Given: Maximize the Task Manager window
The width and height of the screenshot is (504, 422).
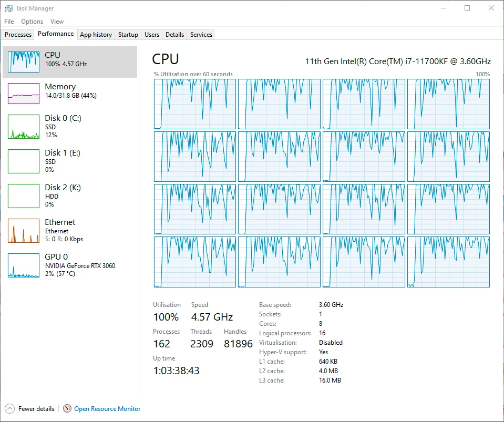Looking at the screenshot, I should pyautogui.click(x=467, y=8).
